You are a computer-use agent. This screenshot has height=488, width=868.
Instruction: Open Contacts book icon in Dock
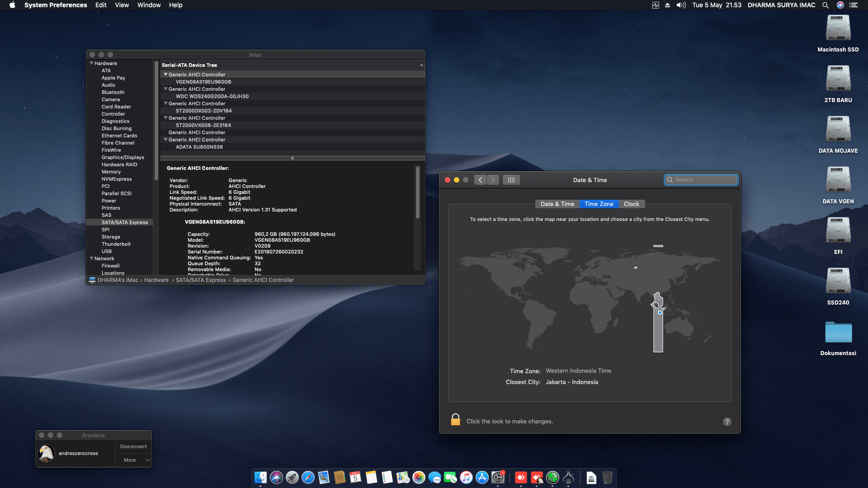coord(340,477)
